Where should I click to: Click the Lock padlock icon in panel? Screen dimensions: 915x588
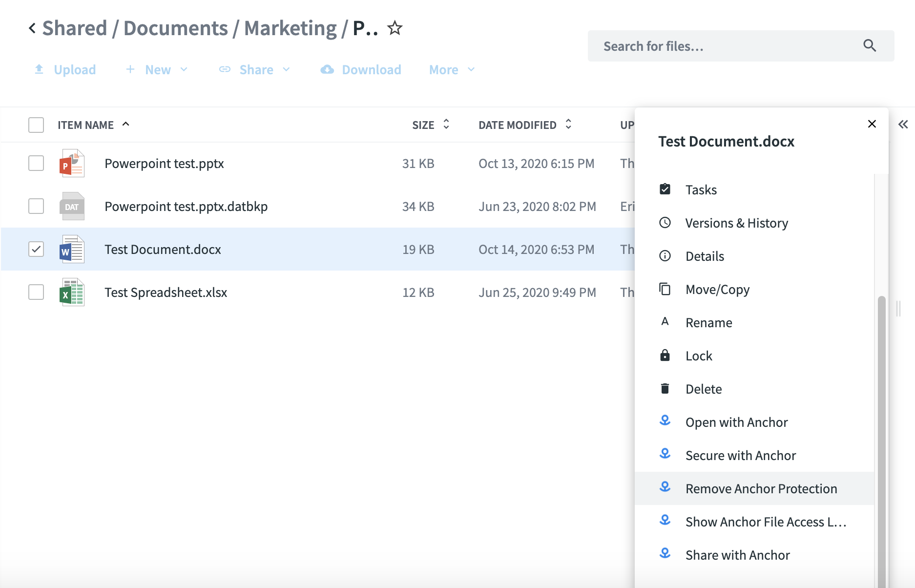(665, 356)
